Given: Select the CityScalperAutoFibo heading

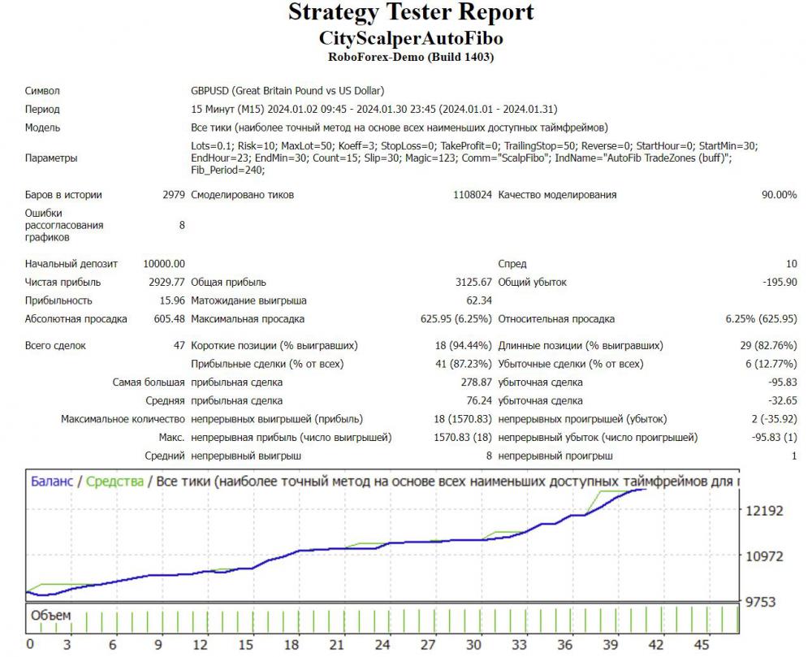Looking at the screenshot, I should (411, 38).
